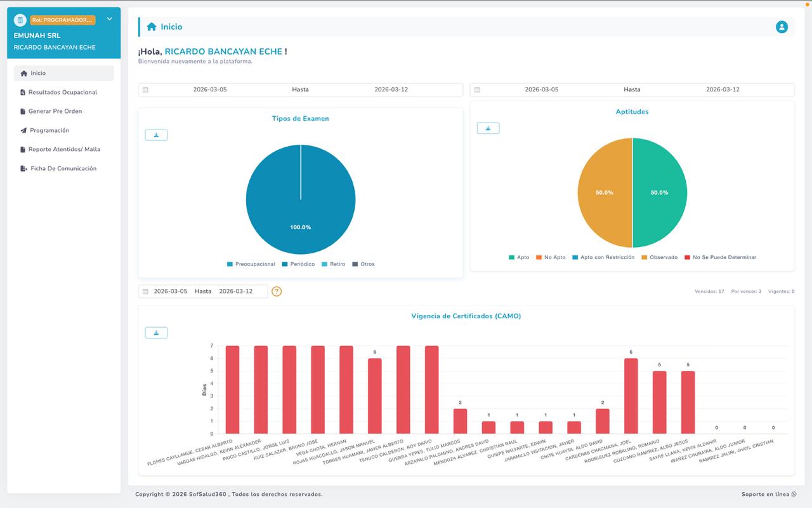The image size is (812, 508).
Task: Click the 2026-03-05 start date in Tipos de Examen
Action: (210, 90)
